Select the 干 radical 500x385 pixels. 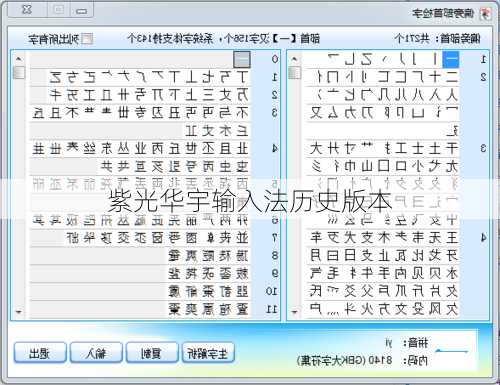pos(452,148)
